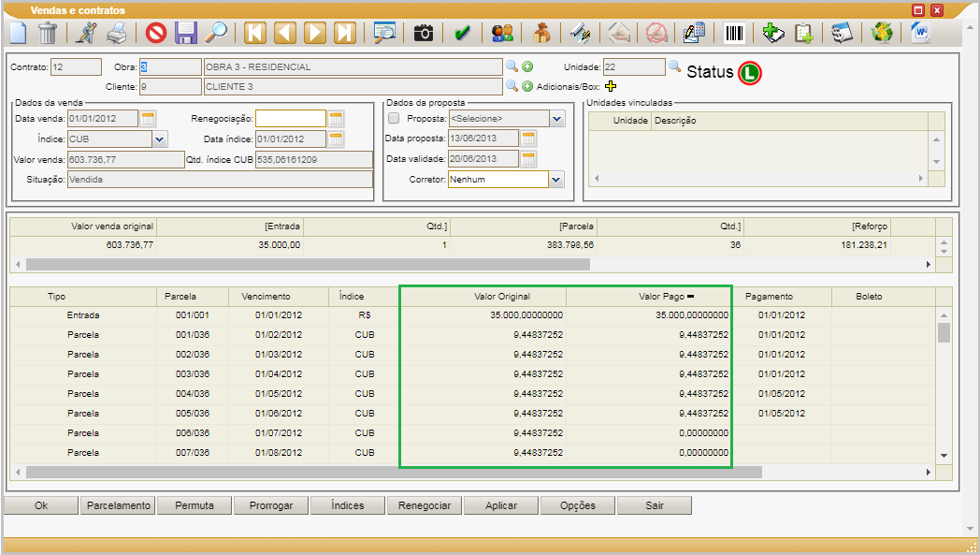Click the installments grid horizontal scrollbar
Screen dimensions: 980x555
tap(394, 473)
